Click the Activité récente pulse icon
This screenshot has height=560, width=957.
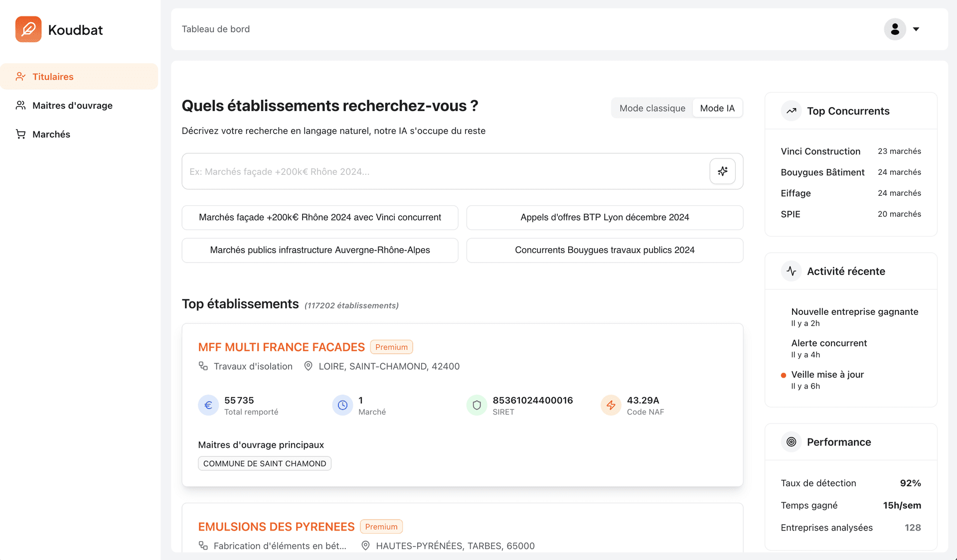coord(791,272)
